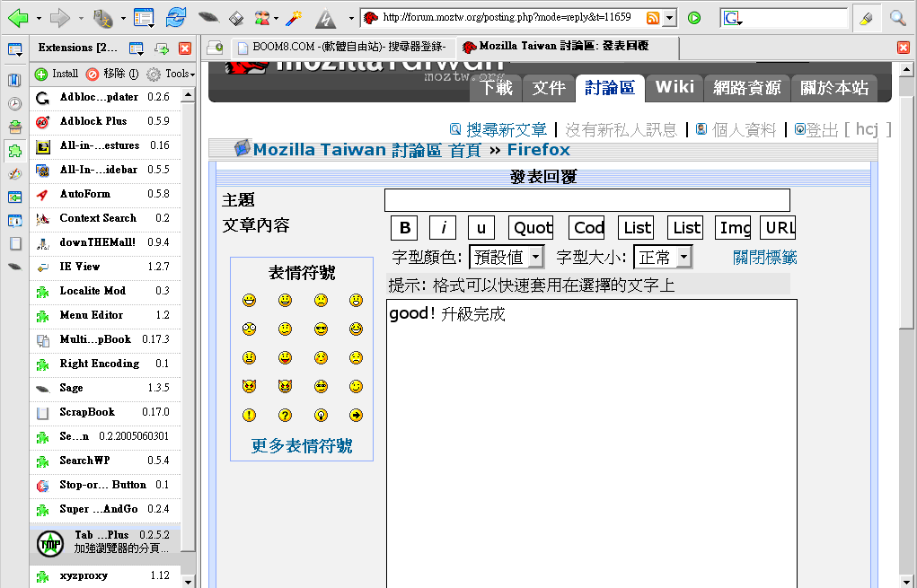Open the font size 正常 dropdown

[663, 258]
